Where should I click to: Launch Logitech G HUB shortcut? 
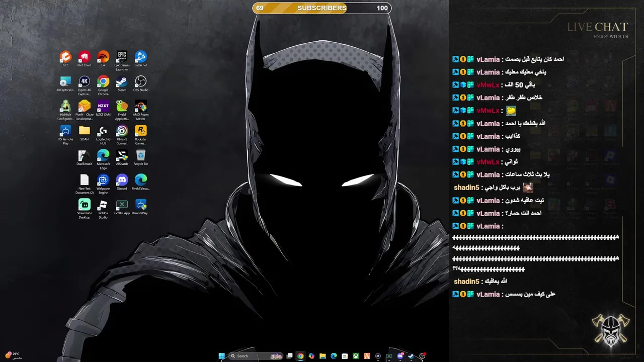[x=103, y=135]
